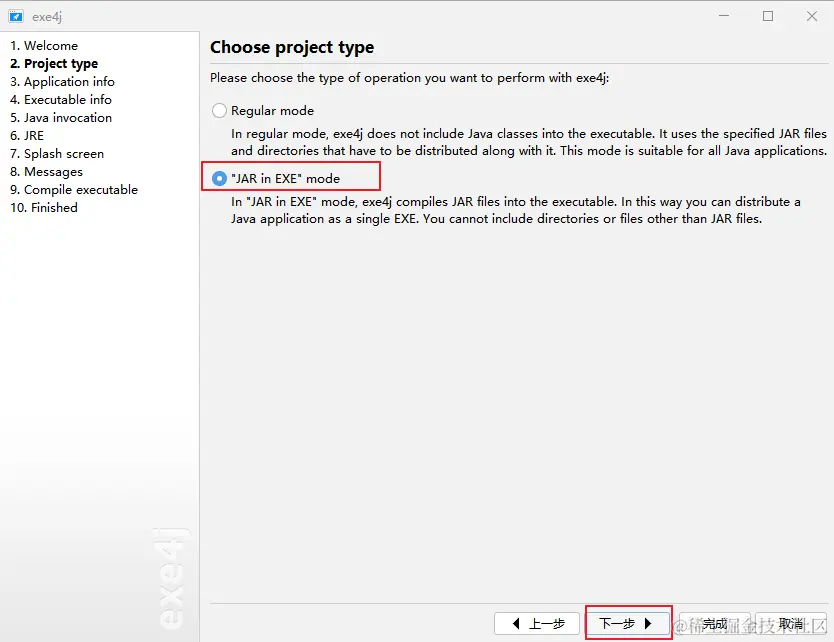
Task: Open step 6. JRE
Action: [x=27, y=136]
